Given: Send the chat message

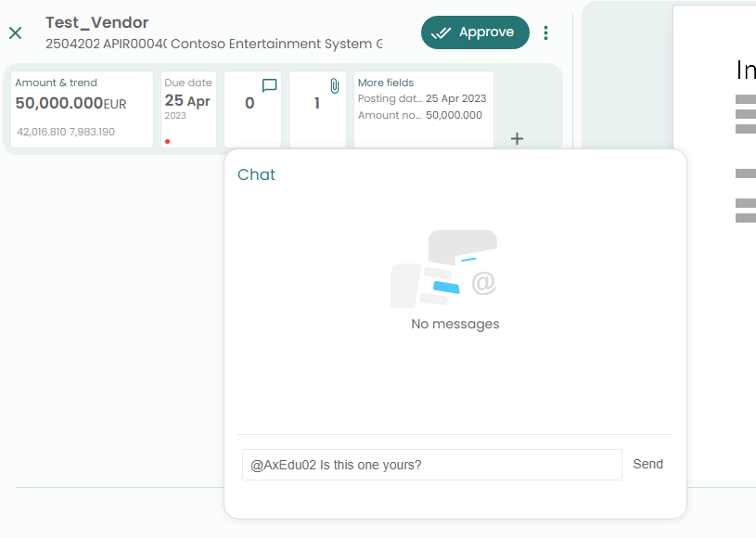Looking at the screenshot, I should pyautogui.click(x=647, y=464).
